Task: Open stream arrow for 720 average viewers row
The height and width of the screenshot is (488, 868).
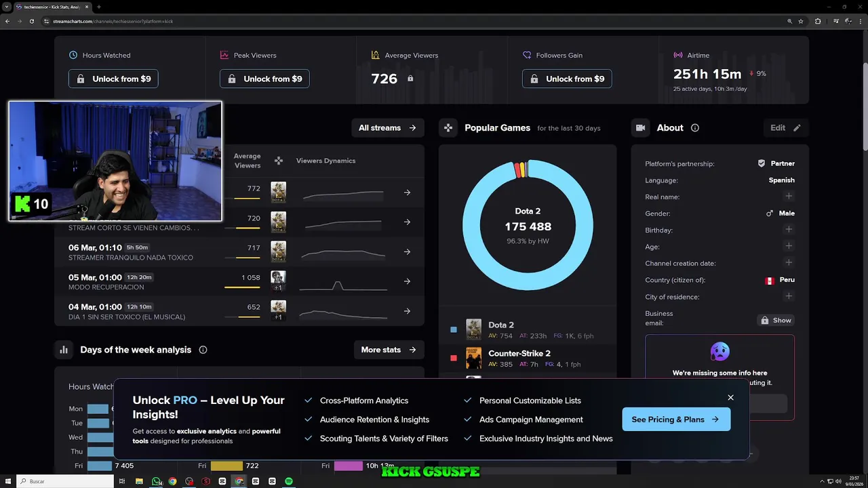Action: click(407, 222)
